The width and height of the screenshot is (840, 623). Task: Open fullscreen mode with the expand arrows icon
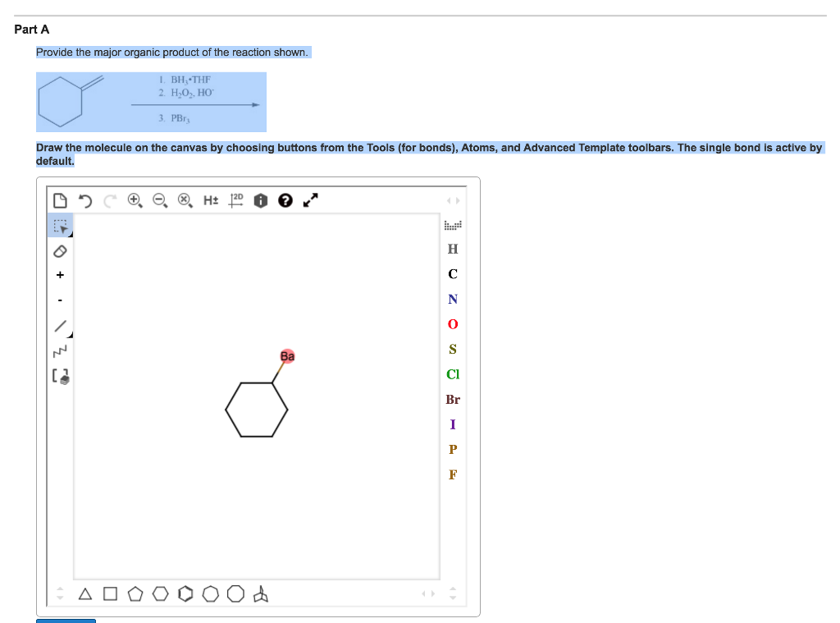(x=309, y=199)
